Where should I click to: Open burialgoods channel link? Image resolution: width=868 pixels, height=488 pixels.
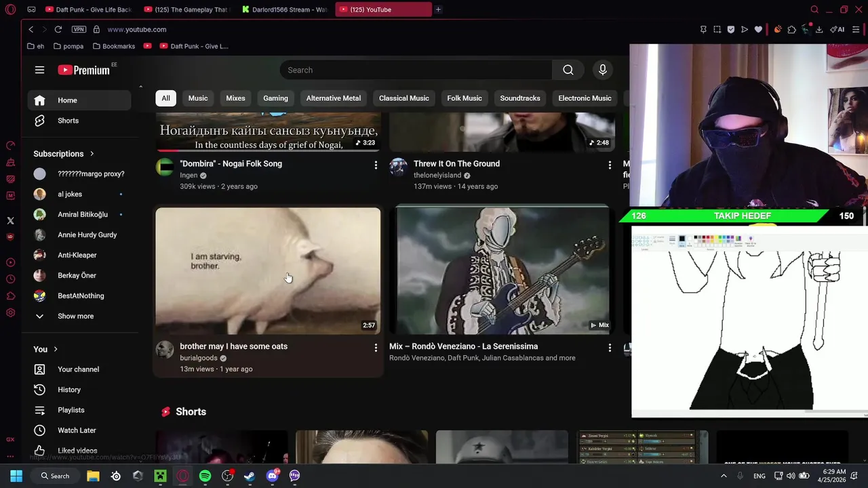point(199,358)
